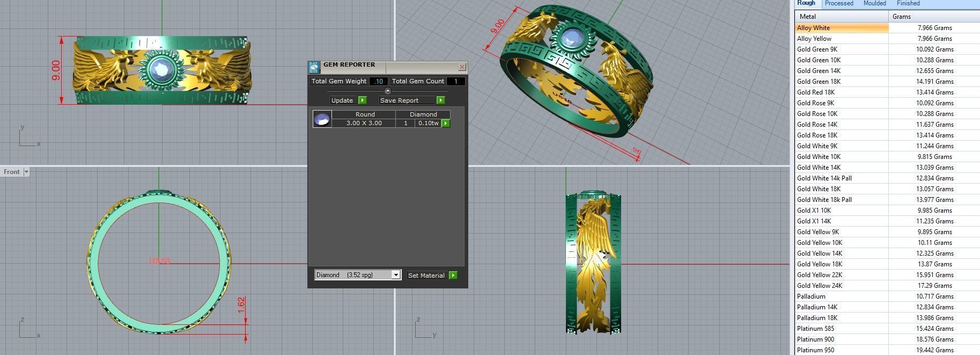Switch to the Rough tab
Viewport: 980px width, 355px height.
[x=806, y=3]
